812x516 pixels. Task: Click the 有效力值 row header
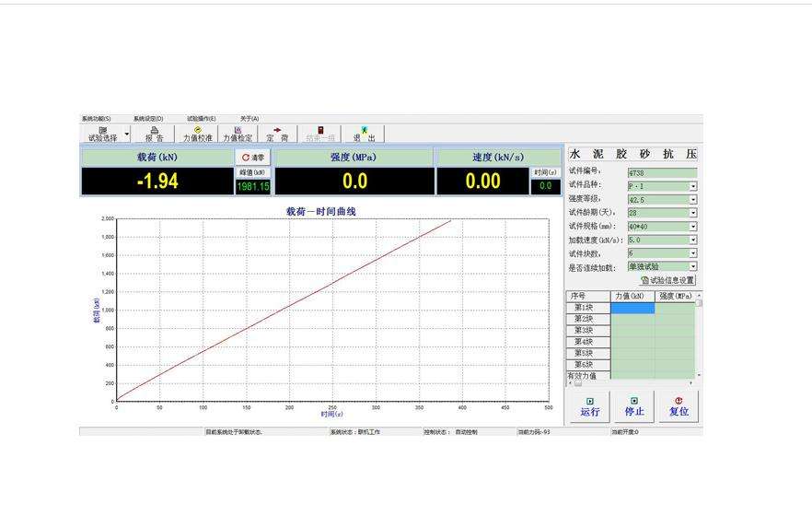point(588,376)
